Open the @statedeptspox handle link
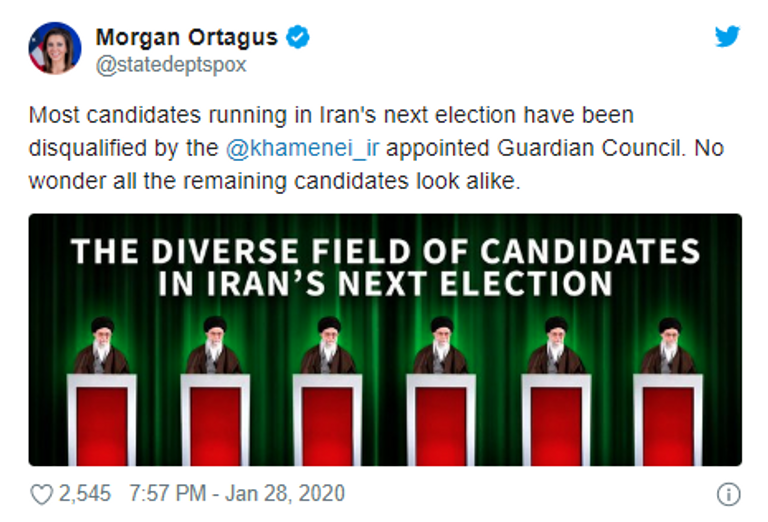The width and height of the screenshot is (768, 522). pyautogui.click(x=171, y=65)
